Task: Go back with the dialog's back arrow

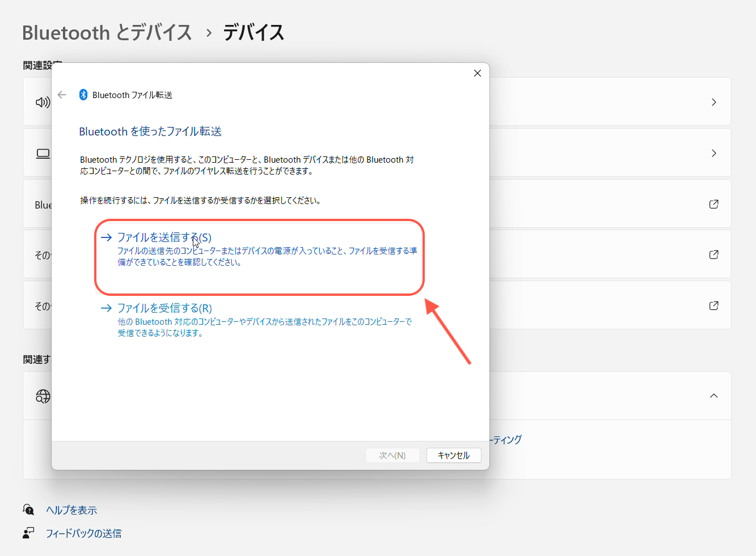Action: (x=62, y=95)
